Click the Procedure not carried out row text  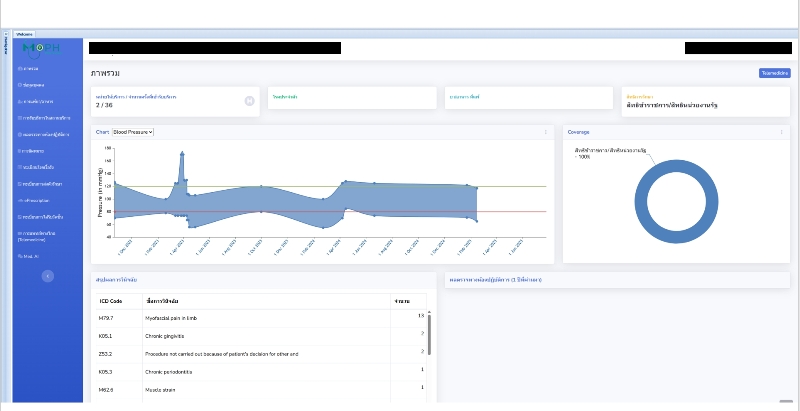tap(221, 354)
